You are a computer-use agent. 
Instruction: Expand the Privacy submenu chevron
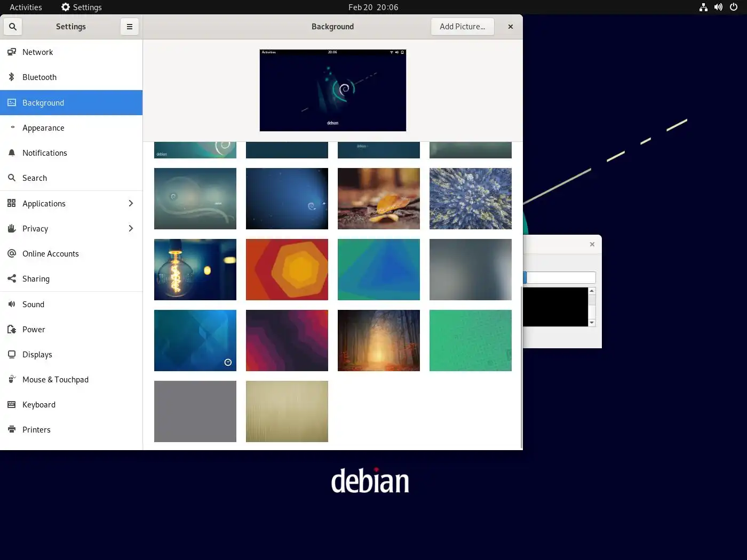coord(131,228)
